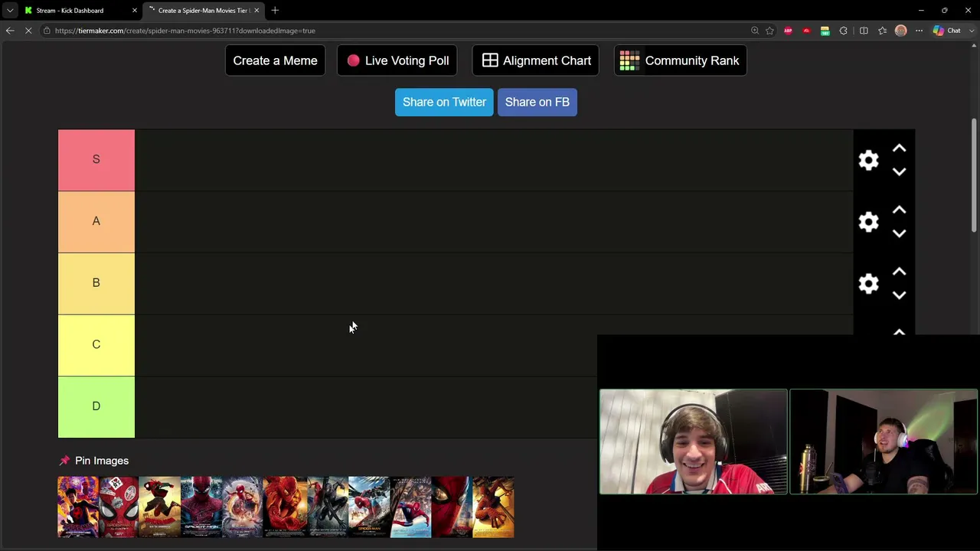980x551 pixels.
Task: Share the tier list on FB
Action: [537, 102]
